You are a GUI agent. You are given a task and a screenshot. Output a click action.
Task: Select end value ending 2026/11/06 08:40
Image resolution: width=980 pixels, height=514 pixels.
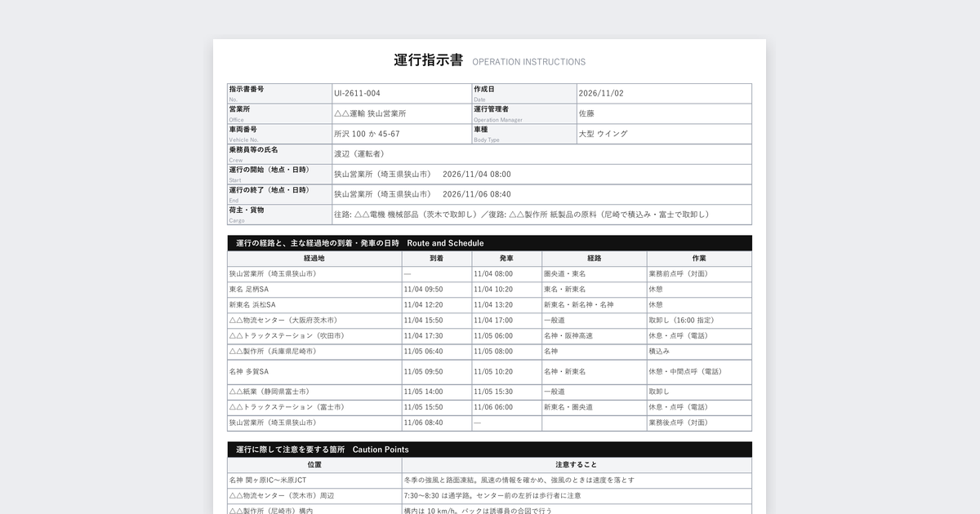(x=422, y=194)
